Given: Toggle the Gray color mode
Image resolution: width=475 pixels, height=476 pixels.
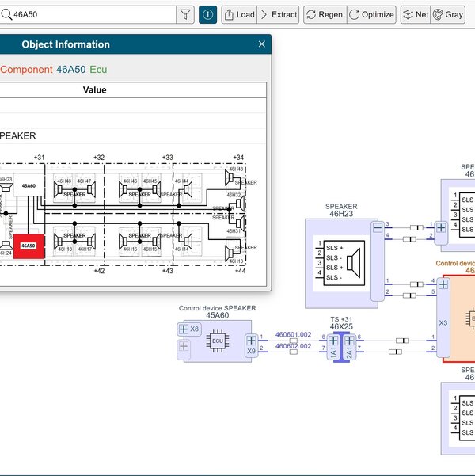Looking at the screenshot, I should pos(448,14).
